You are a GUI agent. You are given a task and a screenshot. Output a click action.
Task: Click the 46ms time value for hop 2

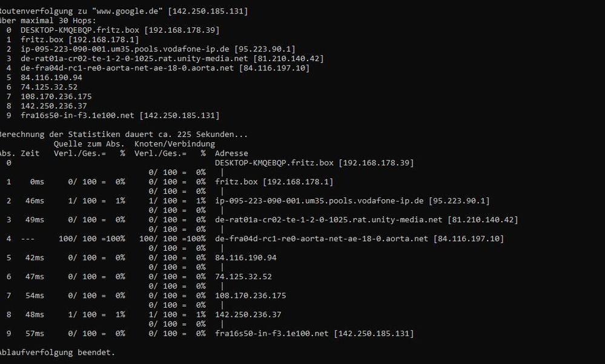click(35, 200)
